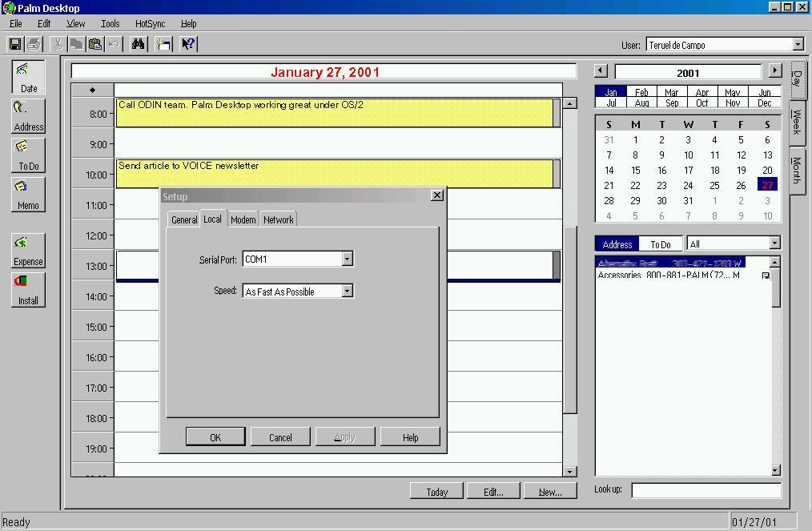Select Jun in the month grid
Screen dimensions: 812x531
tap(765, 91)
